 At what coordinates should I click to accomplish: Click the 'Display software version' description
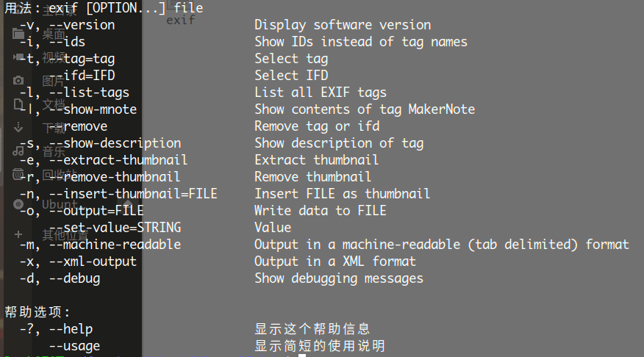[x=343, y=25]
